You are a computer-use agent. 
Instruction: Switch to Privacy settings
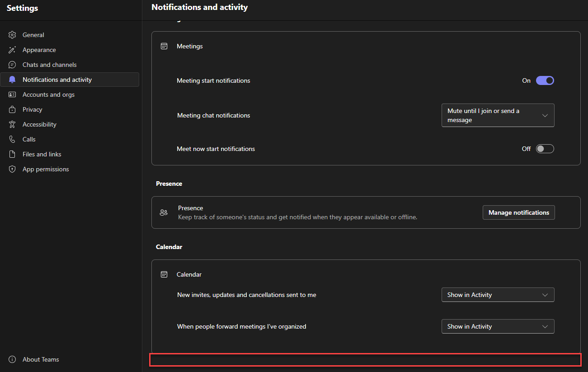click(32, 109)
